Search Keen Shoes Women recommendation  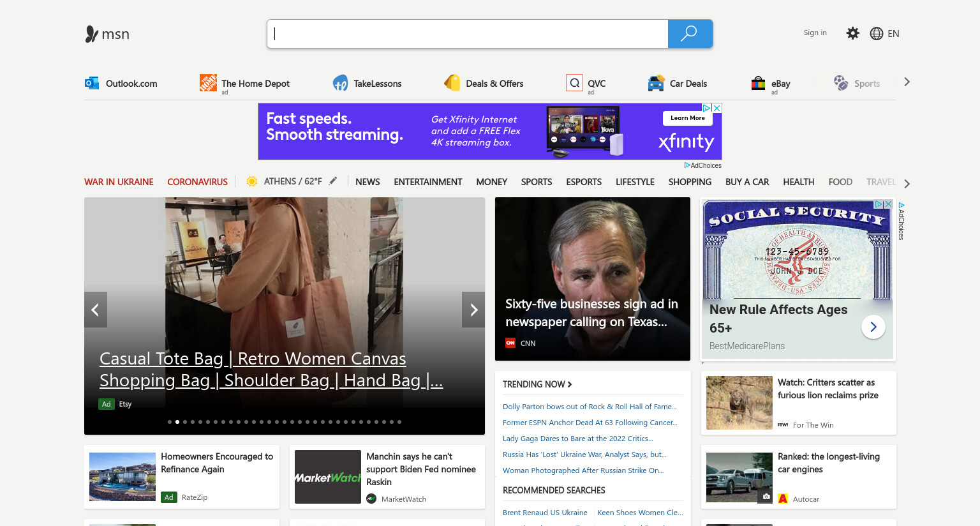coord(640,513)
